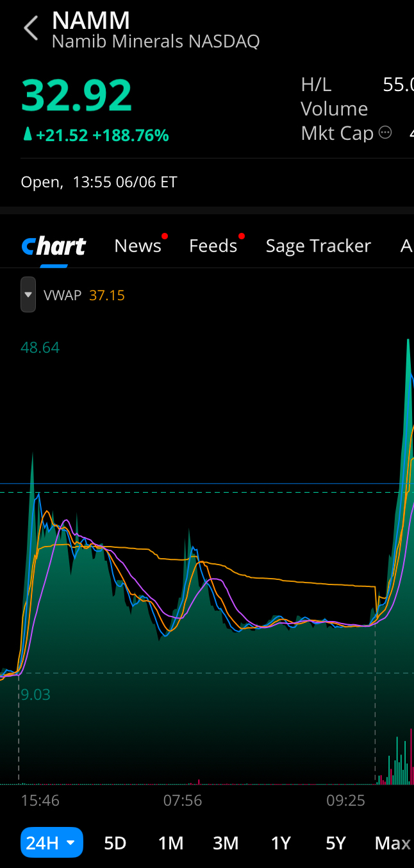Tap the NAMM ticker title
The image size is (414, 868).
point(91,21)
